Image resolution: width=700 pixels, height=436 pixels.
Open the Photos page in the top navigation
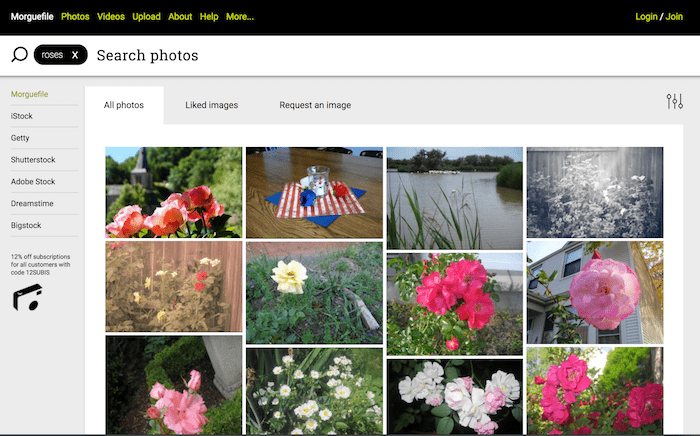coord(75,17)
